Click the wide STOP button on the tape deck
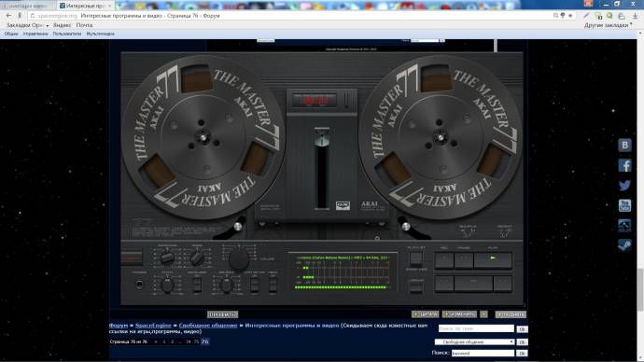The height and width of the screenshot is (362, 644). pos(473,284)
